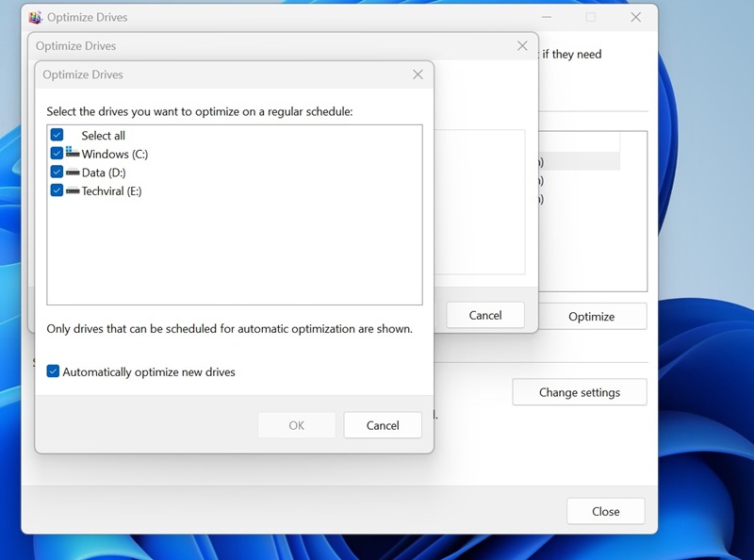Click Cancel in the middle schedule dialog
754x560 pixels.
[485, 315]
